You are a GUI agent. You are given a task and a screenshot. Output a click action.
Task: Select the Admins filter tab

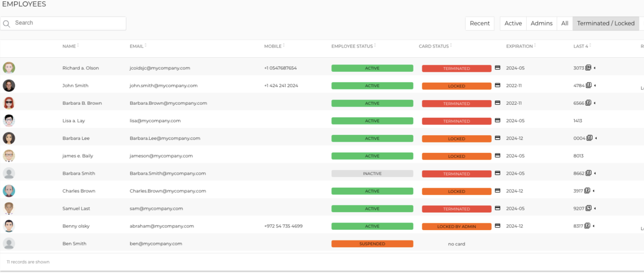coord(542,23)
